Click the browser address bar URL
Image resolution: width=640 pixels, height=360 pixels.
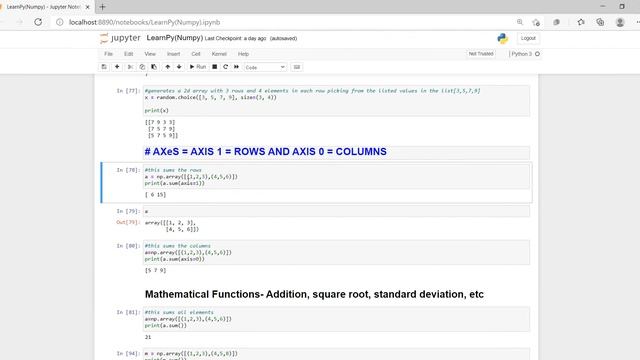144,22
